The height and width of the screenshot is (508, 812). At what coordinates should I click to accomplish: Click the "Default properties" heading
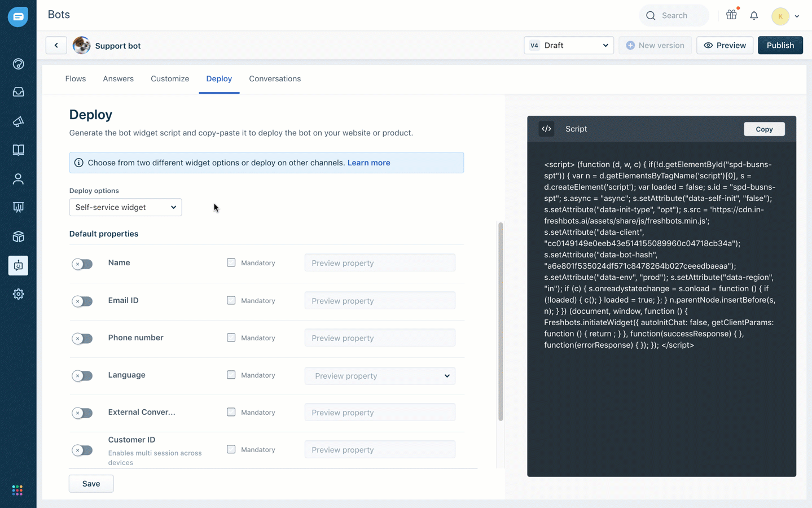coord(104,234)
